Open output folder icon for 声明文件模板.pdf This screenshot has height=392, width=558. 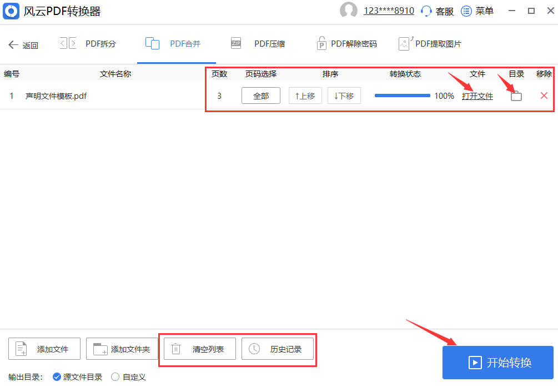(516, 96)
